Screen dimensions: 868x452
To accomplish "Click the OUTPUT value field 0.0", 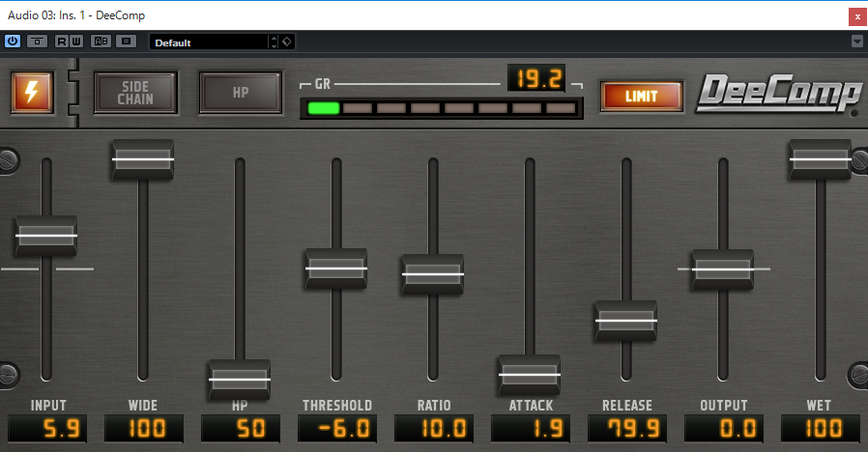I will tap(724, 428).
